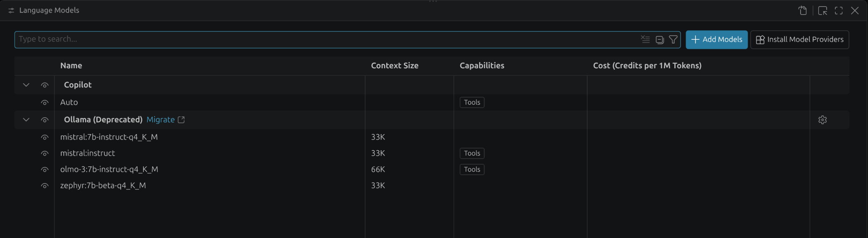Viewport: 868px width, 238px height.
Task: Toggle visibility of Copilot group
Action: point(45,85)
